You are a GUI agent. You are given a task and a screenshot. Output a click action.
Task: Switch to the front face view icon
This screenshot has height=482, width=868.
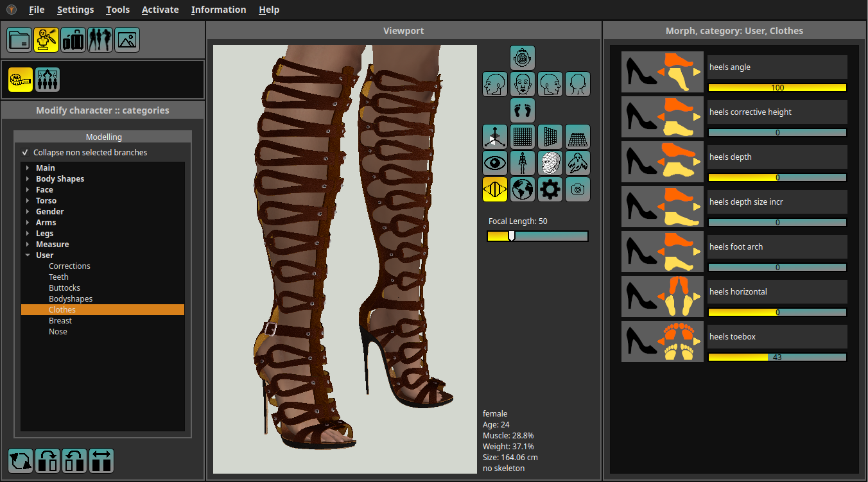point(523,84)
